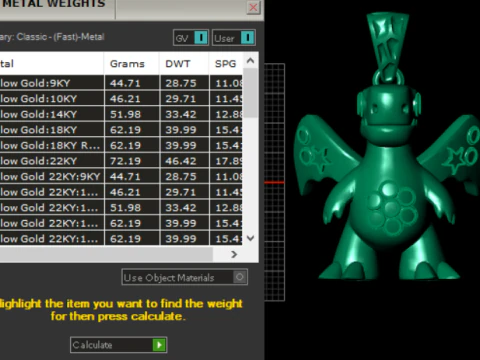Image resolution: width=480 pixels, height=360 pixels.
Task: Click the pendant bail on the model
Action: coord(387,47)
